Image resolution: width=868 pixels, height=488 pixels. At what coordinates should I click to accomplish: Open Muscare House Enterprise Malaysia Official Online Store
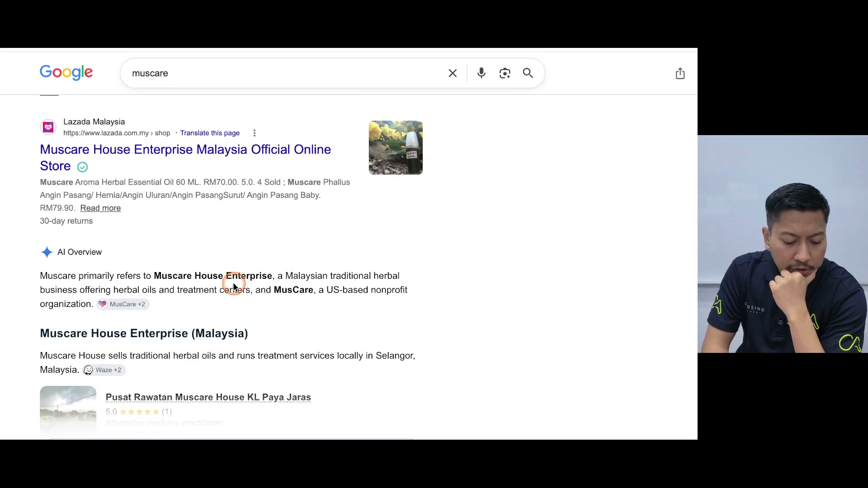(x=185, y=157)
